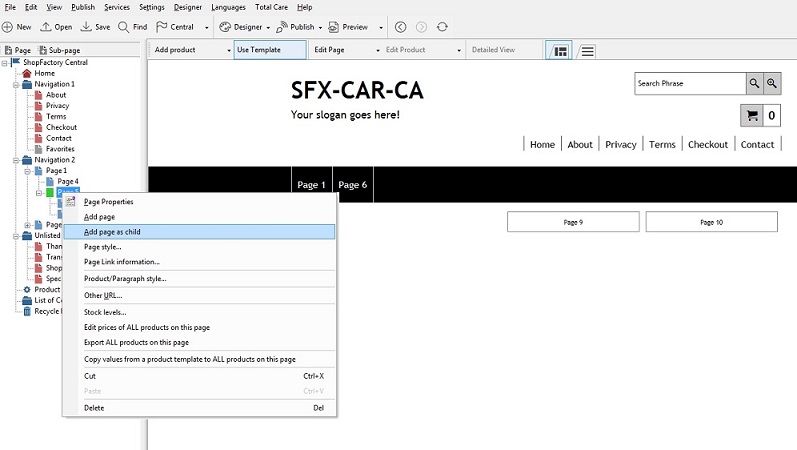Click the Open toolbar button
This screenshot has height=450, width=797.
tap(56, 27)
